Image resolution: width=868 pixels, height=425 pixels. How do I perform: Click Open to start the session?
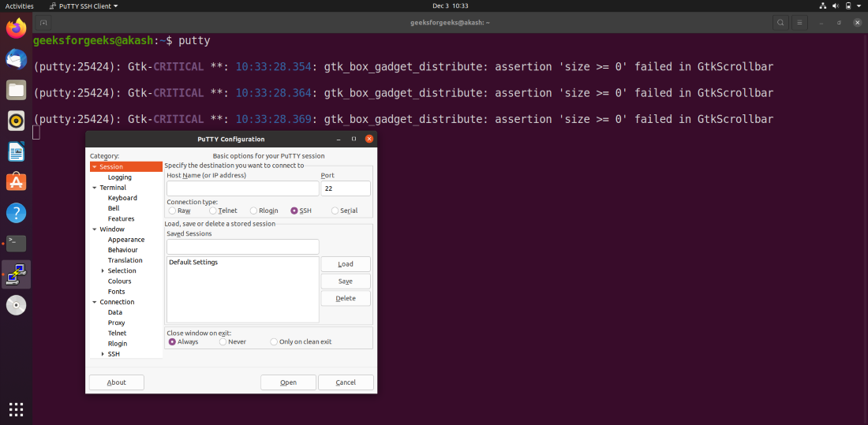coord(288,382)
